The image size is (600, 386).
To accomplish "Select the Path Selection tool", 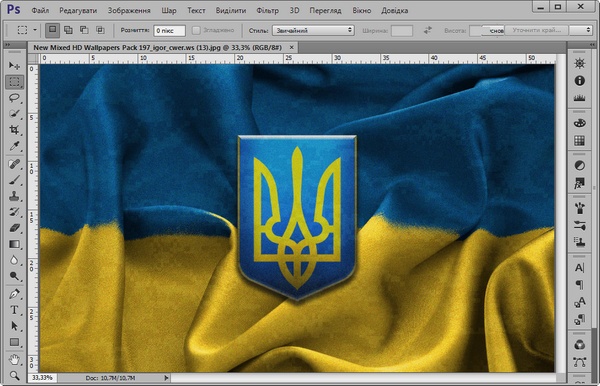I will coord(14,326).
